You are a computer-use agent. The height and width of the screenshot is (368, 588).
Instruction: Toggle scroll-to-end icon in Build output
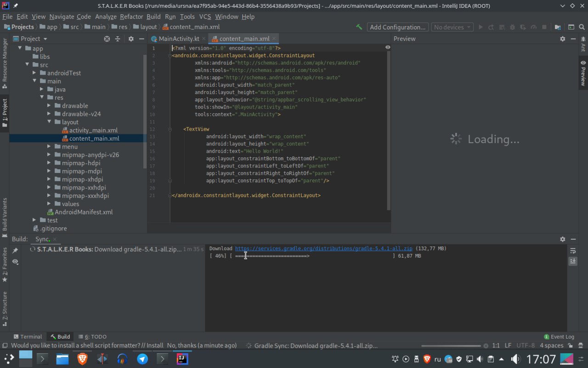point(573,261)
